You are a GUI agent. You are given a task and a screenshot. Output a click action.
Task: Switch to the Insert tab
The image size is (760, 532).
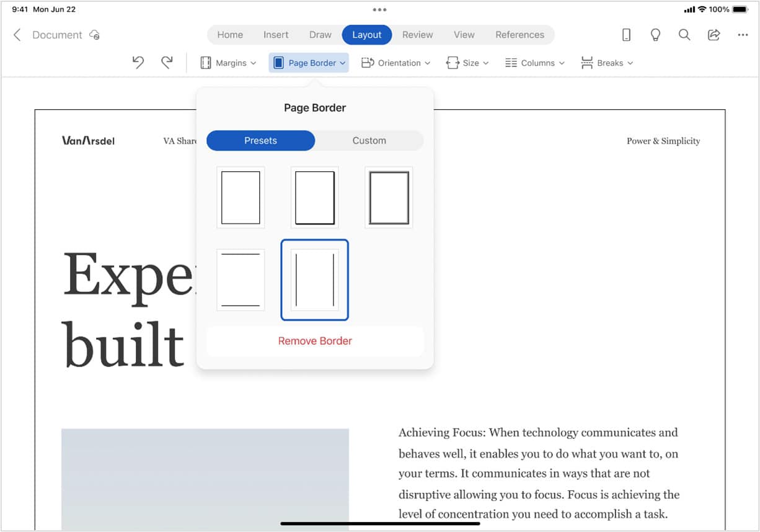276,35
